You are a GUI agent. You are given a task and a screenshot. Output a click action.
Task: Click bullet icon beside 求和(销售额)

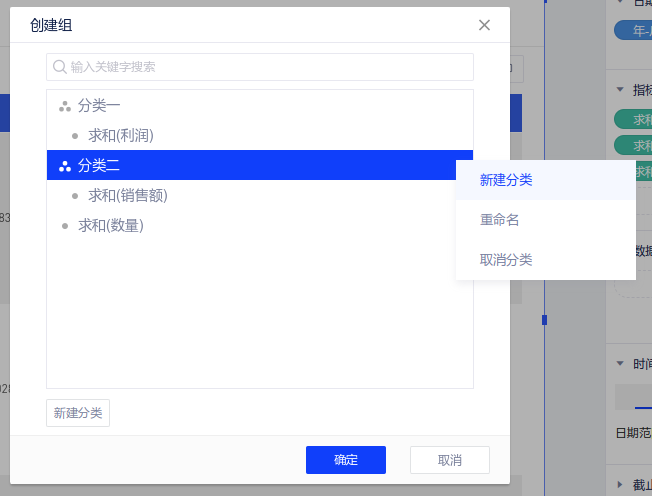(75, 195)
